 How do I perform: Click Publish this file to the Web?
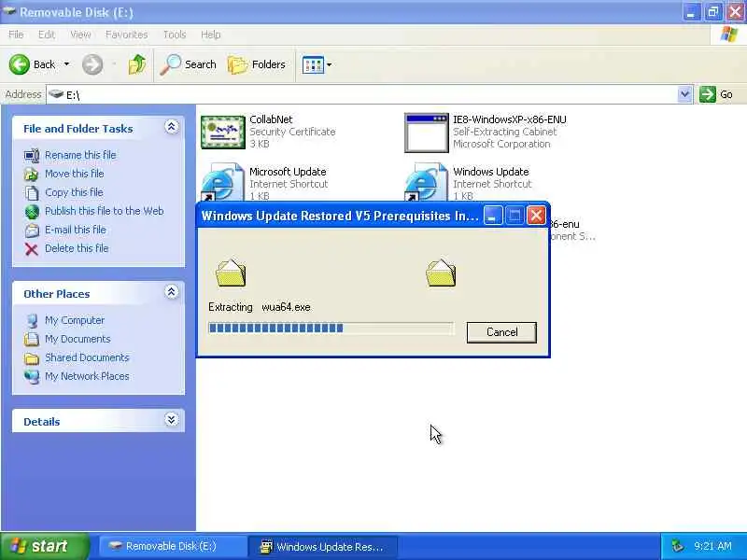tap(105, 211)
